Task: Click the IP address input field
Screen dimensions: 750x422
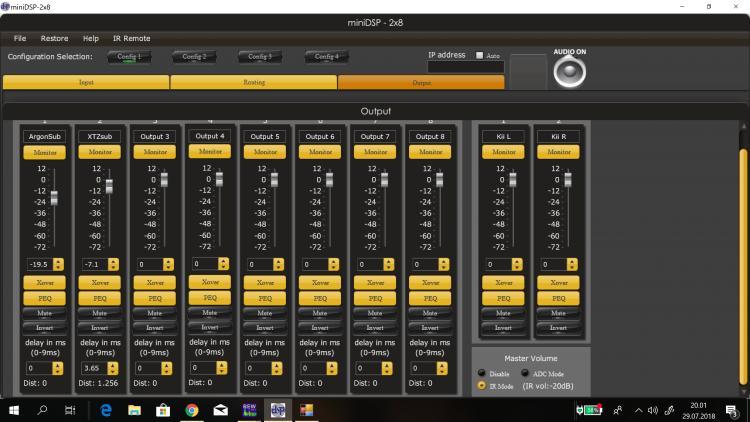Action: (465, 67)
